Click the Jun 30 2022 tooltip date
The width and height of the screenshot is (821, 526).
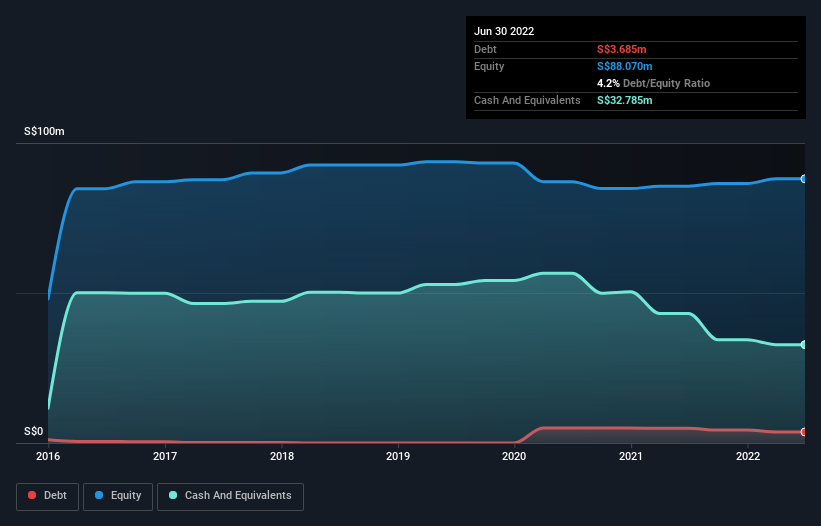[x=504, y=31]
